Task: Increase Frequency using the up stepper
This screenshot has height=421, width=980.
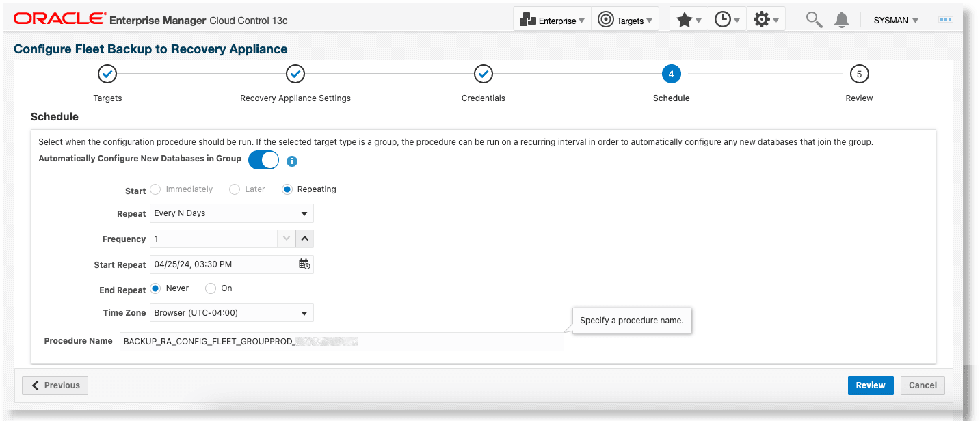Action: point(305,239)
